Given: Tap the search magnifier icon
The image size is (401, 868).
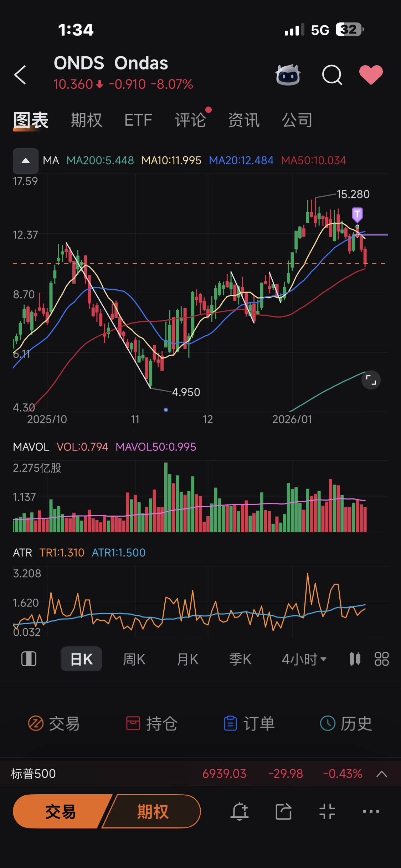Looking at the screenshot, I should click(x=332, y=75).
